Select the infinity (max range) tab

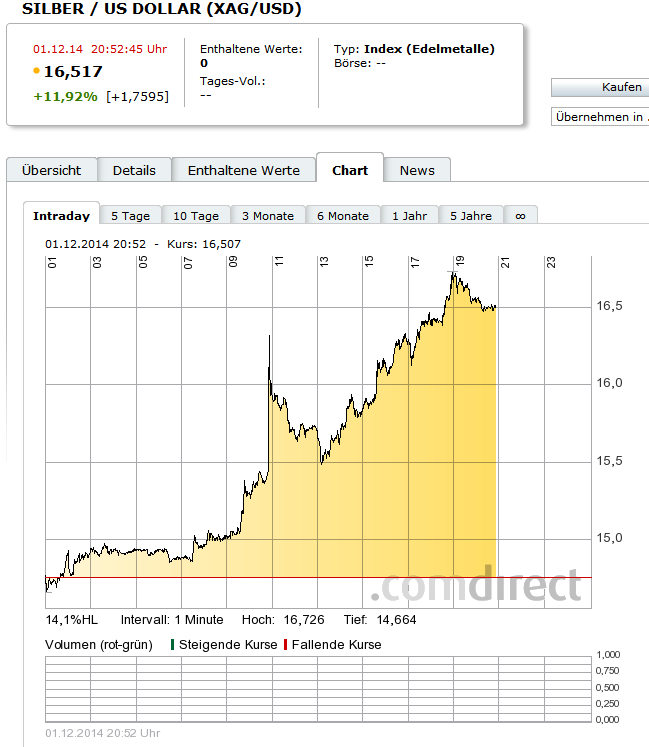[x=520, y=215]
